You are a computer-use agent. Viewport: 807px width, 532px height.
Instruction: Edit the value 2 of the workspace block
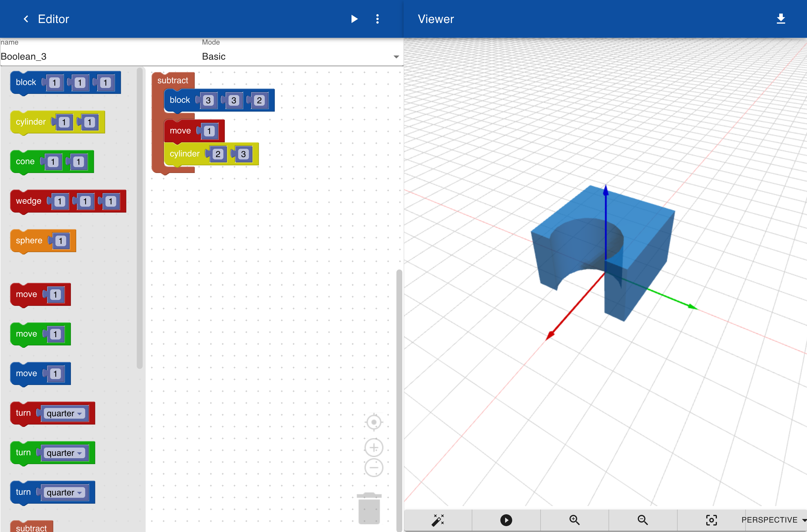[x=259, y=100]
